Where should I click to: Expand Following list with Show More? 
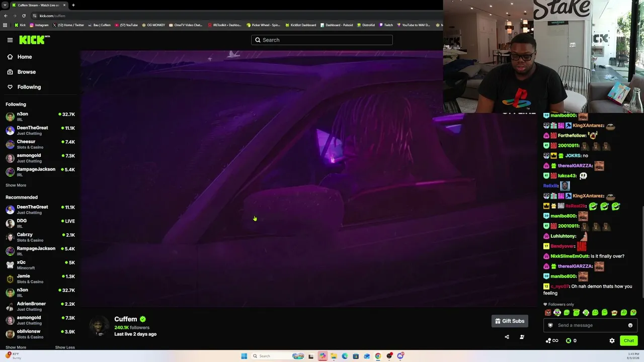(16, 186)
